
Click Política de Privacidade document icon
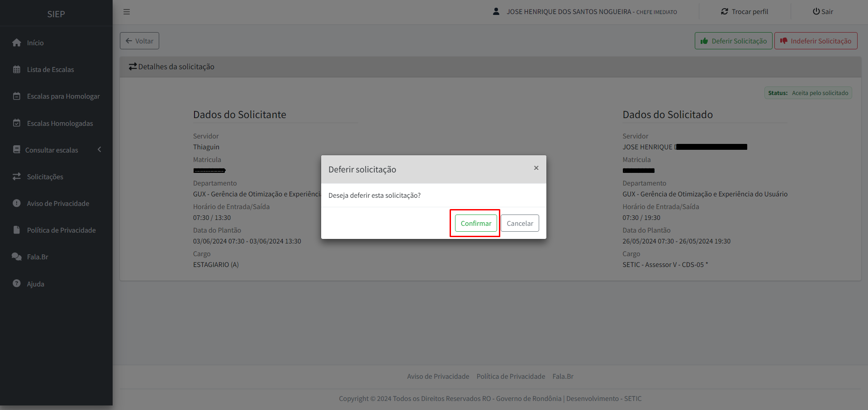[x=17, y=230]
